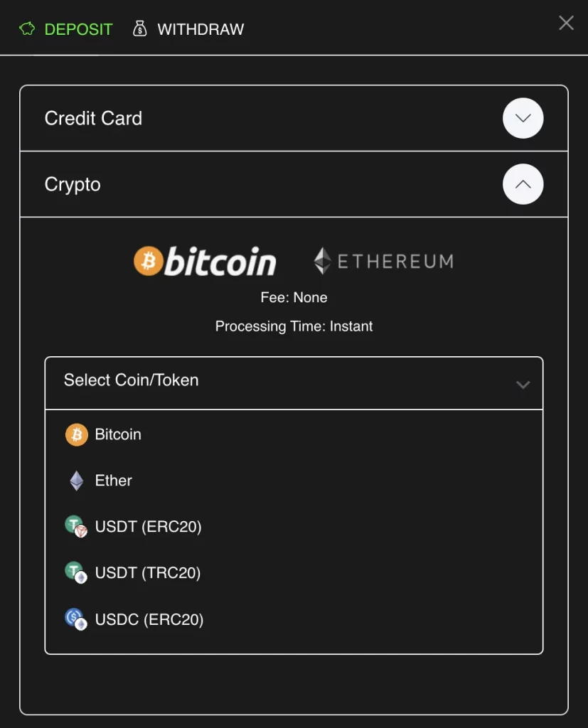Select the Ether diamond icon
588x728 pixels.
pyautogui.click(x=77, y=480)
